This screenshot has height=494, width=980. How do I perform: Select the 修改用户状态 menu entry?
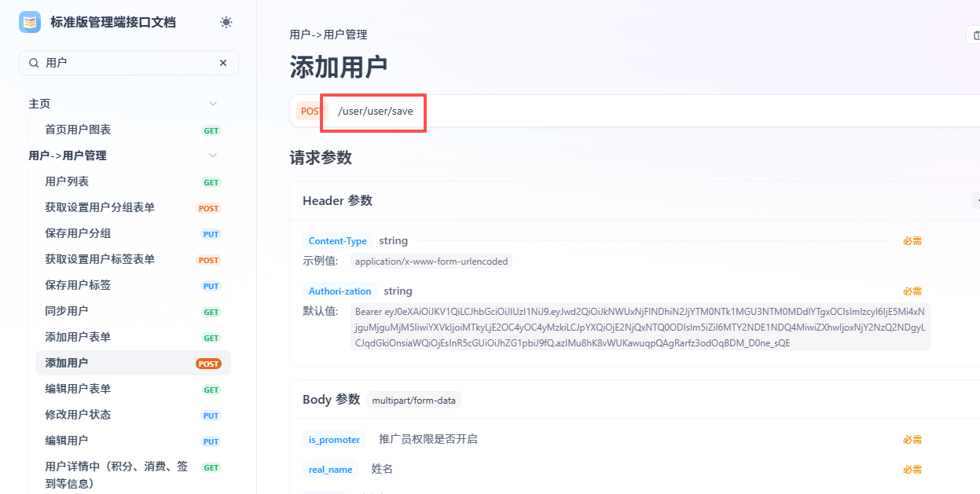[x=78, y=415]
